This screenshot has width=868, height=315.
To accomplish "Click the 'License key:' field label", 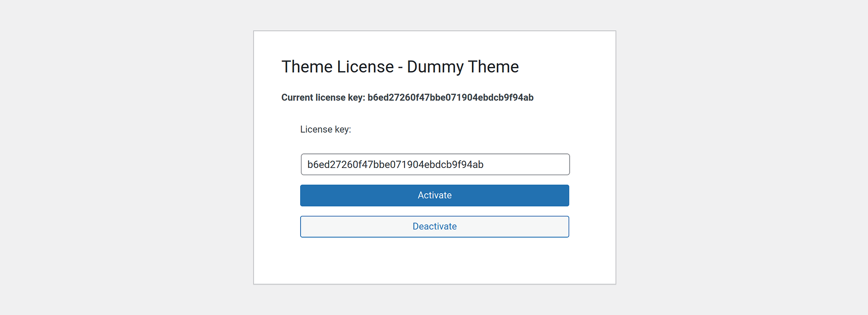I will point(325,129).
